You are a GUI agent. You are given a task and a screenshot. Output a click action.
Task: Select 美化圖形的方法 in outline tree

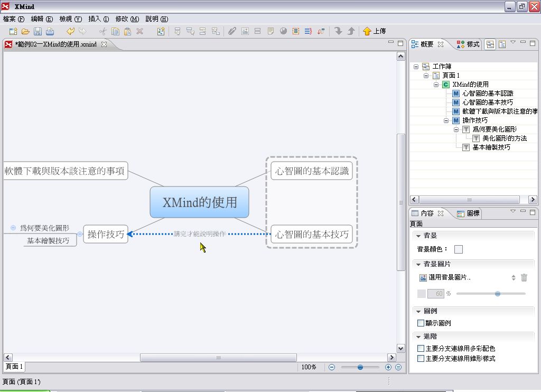point(505,138)
